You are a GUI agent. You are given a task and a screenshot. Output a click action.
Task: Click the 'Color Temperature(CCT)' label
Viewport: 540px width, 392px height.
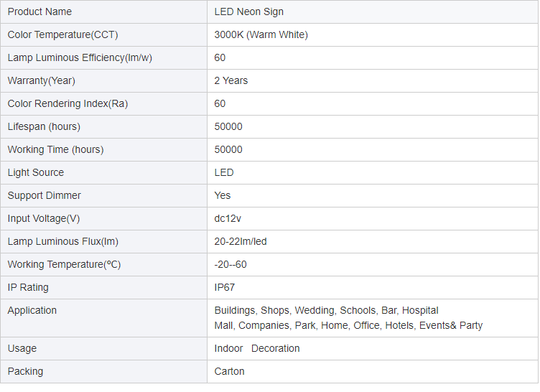coord(62,34)
